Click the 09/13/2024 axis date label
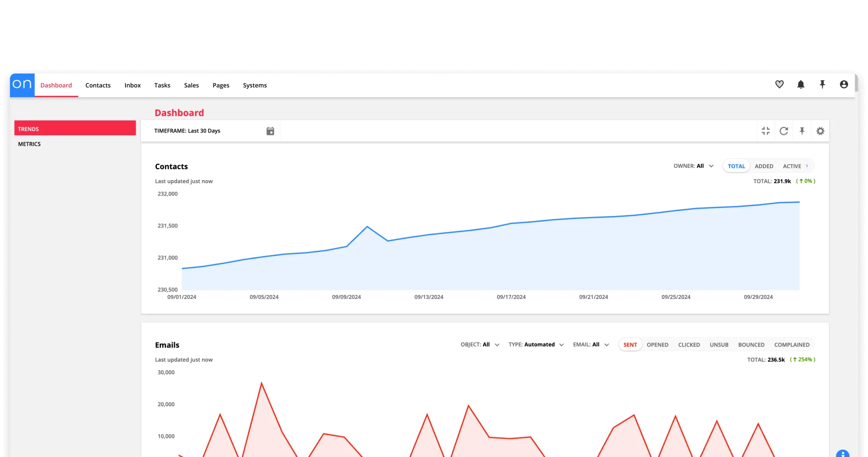This screenshot has width=868, height=457. click(x=429, y=297)
